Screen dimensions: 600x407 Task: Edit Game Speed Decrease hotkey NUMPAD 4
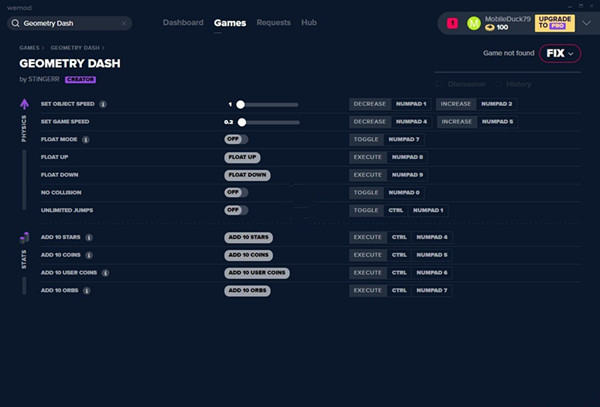point(411,122)
